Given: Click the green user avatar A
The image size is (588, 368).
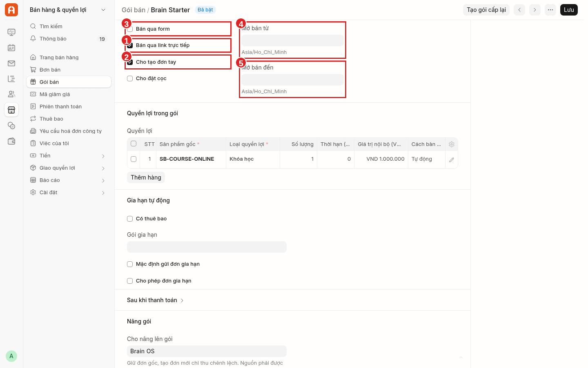Looking at the screenshot, I should pyautogui.click(x=11, y=356).
